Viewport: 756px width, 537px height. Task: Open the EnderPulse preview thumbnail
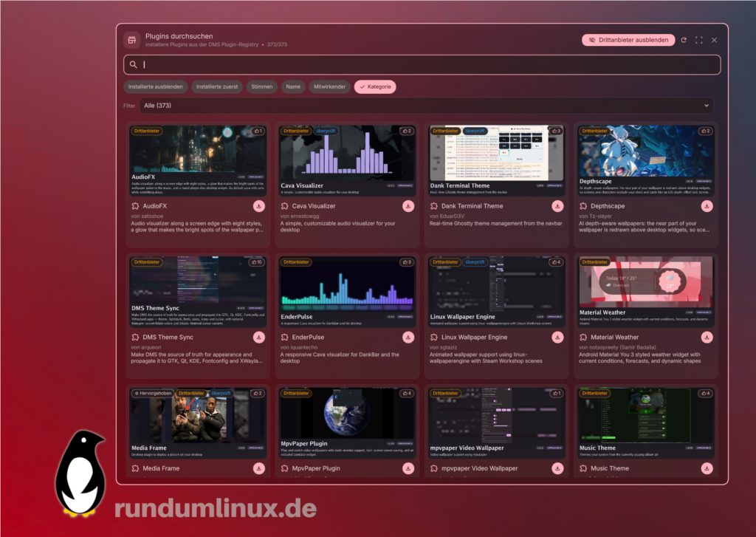(x=347, y=292)
